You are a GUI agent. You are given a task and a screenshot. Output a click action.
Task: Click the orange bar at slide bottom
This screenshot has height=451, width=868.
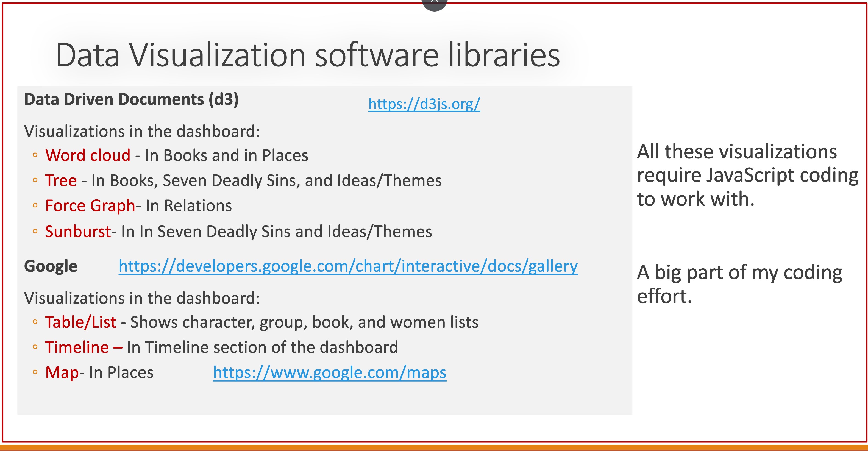tap(434, 448)
